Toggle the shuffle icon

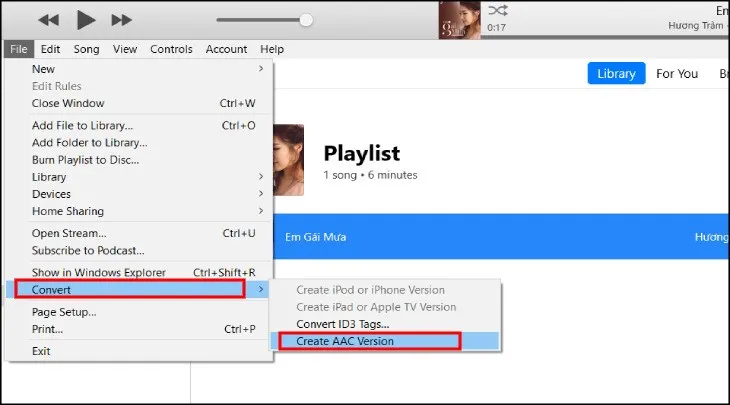(497, 11)
